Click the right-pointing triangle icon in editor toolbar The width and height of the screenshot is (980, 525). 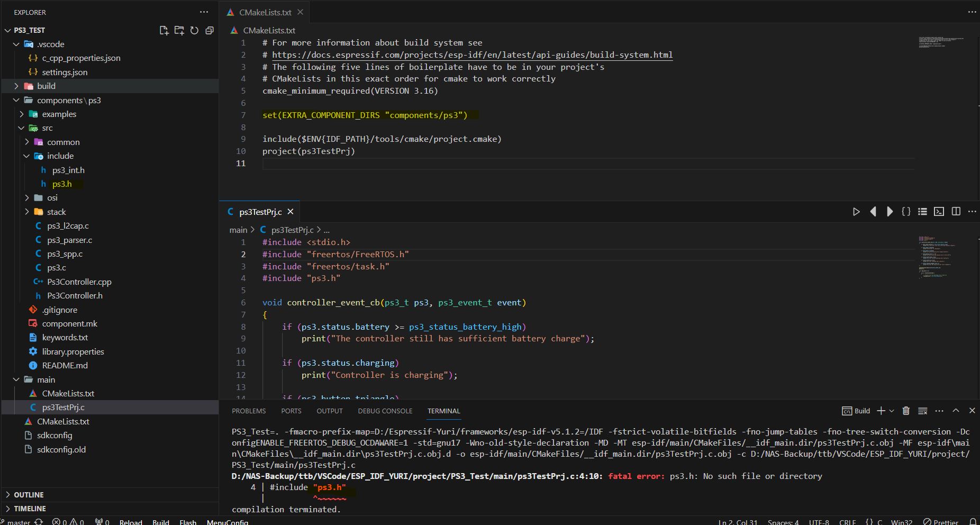[890, 212]
